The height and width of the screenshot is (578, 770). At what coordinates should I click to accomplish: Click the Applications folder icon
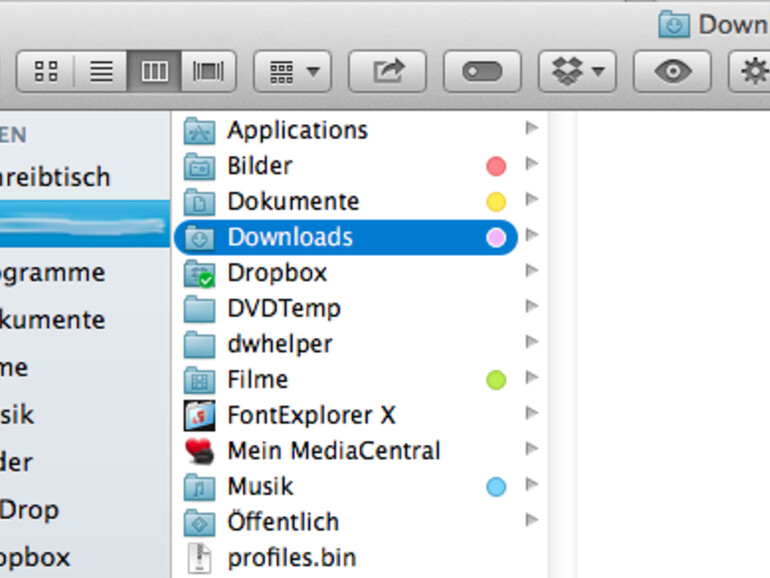(199, 131)
